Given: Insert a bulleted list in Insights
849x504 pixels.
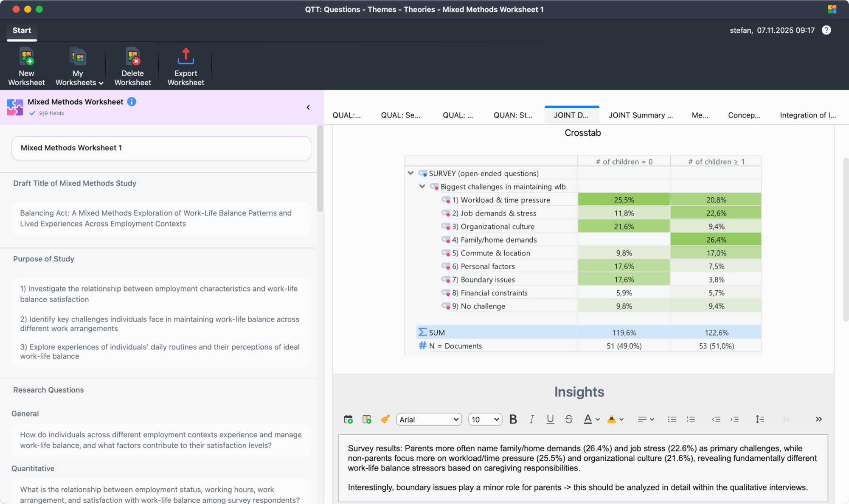Looking at the screenshot, I should 672,419.
